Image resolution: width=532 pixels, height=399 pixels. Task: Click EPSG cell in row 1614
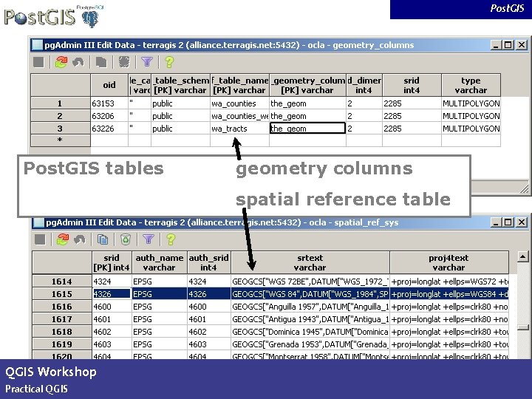click(159, 282)
